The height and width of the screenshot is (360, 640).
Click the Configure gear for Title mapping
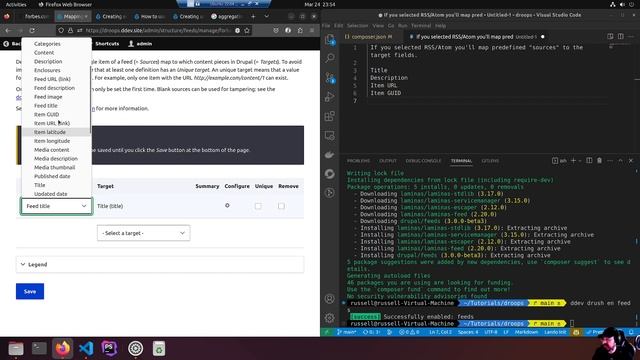[x=227, y=205]
